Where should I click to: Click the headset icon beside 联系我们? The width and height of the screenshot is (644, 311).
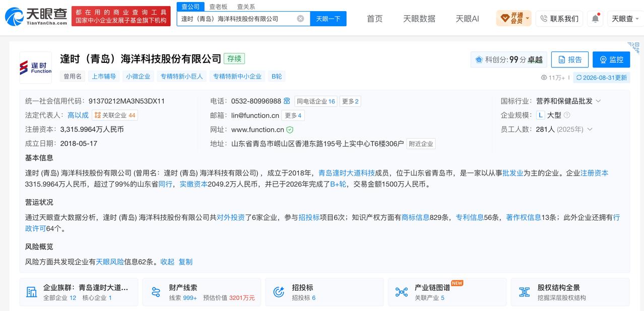[544, 19]
